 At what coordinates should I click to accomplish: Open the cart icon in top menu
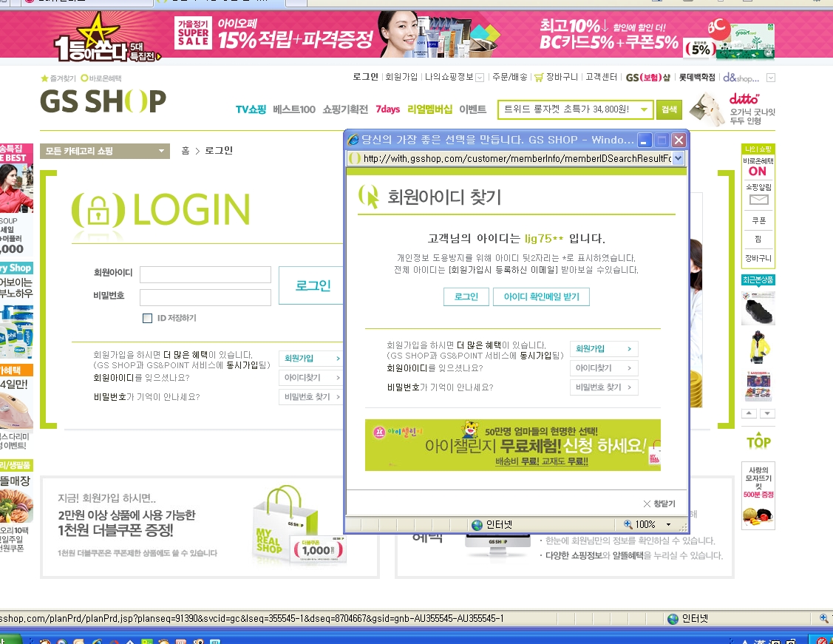(x=539, y=78)
